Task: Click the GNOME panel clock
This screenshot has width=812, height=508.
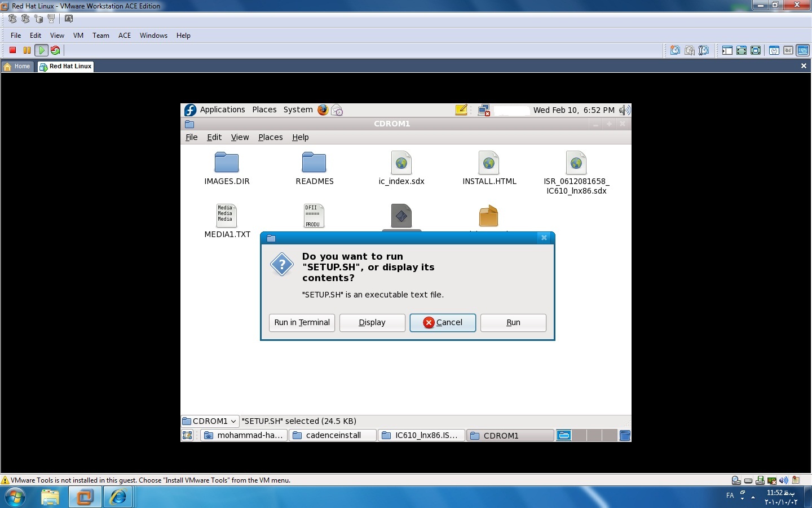Action: (x=574, y=110)
